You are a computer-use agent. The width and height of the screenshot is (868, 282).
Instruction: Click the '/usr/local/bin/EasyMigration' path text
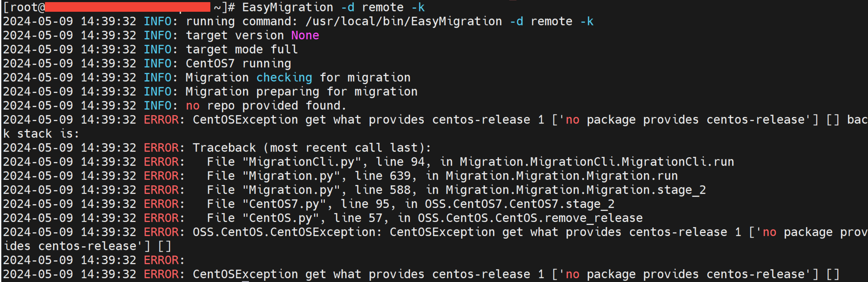403,21
